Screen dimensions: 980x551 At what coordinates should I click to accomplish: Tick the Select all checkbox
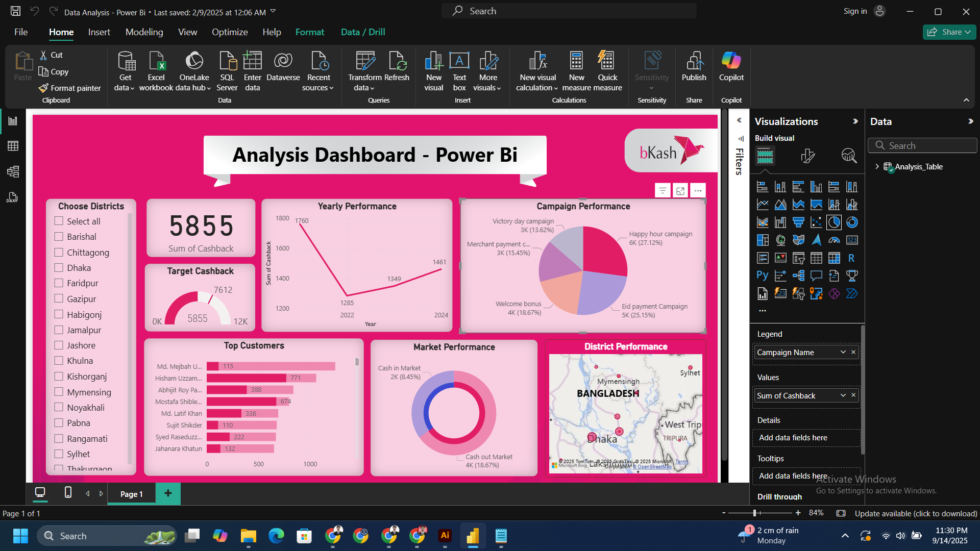pos(59,221)
